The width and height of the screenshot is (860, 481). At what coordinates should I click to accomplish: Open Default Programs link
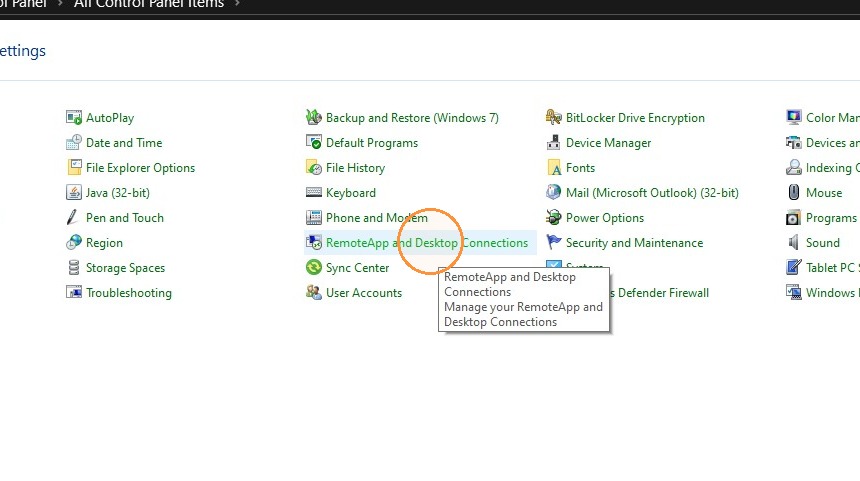click(x=372, y=143)
